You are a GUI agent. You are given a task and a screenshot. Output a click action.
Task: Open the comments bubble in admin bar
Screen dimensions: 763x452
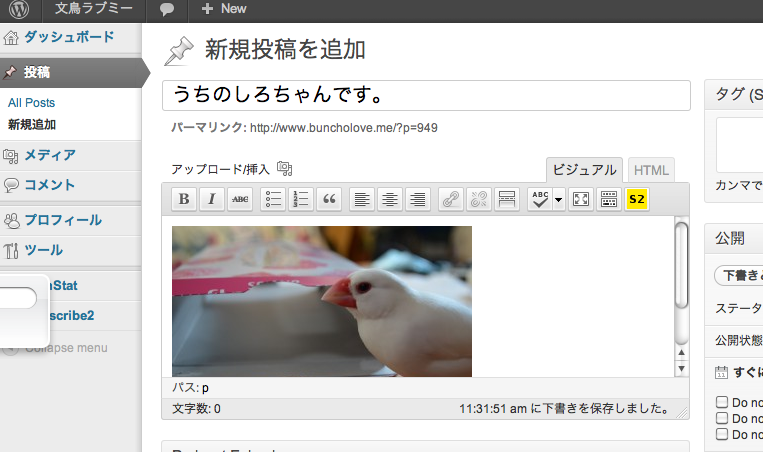(167, 9)
